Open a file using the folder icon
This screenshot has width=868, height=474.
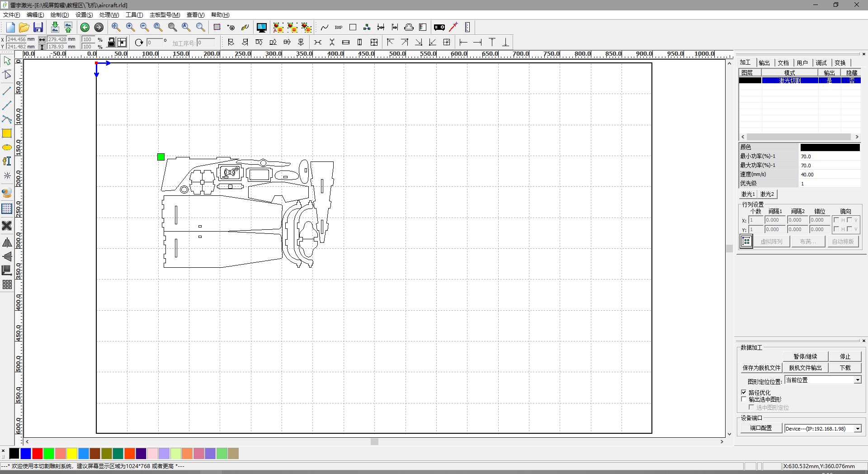(x=24, y=27)
